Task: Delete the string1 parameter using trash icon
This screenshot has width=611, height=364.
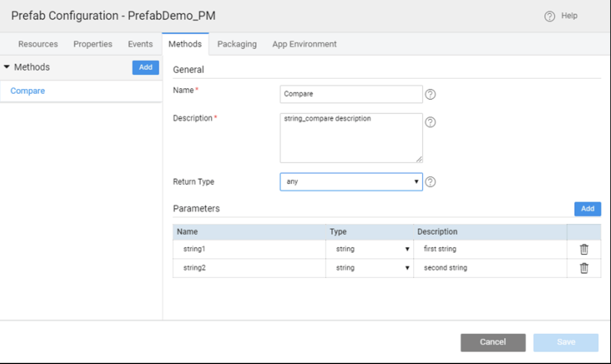Action: [584, 250]
